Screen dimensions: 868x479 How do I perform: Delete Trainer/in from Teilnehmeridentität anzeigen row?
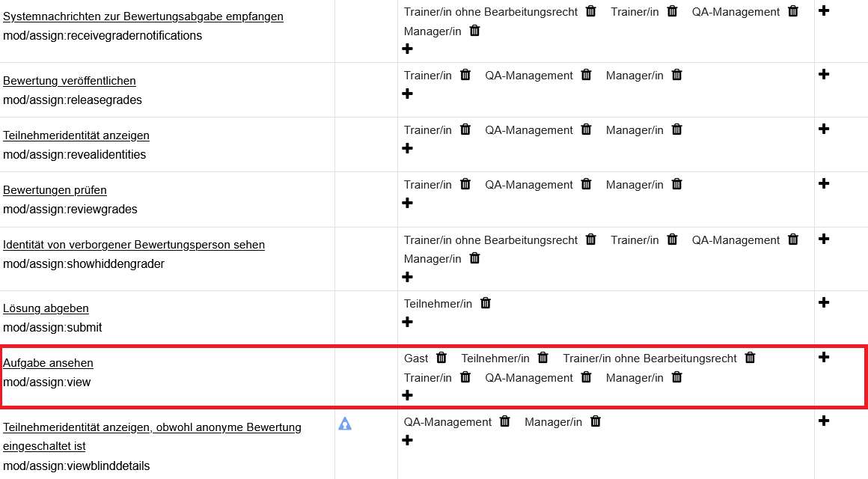(465, 129)
